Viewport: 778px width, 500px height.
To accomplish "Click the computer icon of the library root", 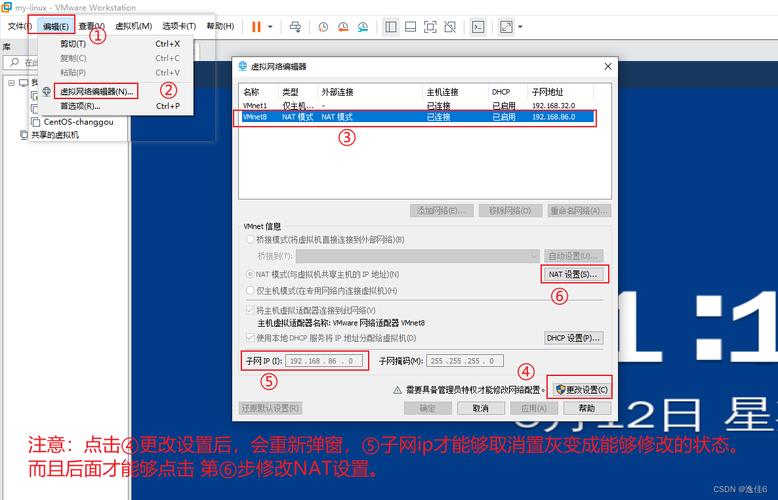I will tap(24, 82).
